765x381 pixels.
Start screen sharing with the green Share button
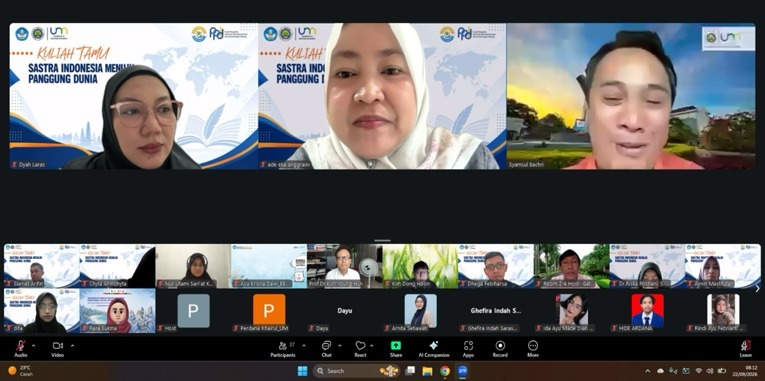396,348
